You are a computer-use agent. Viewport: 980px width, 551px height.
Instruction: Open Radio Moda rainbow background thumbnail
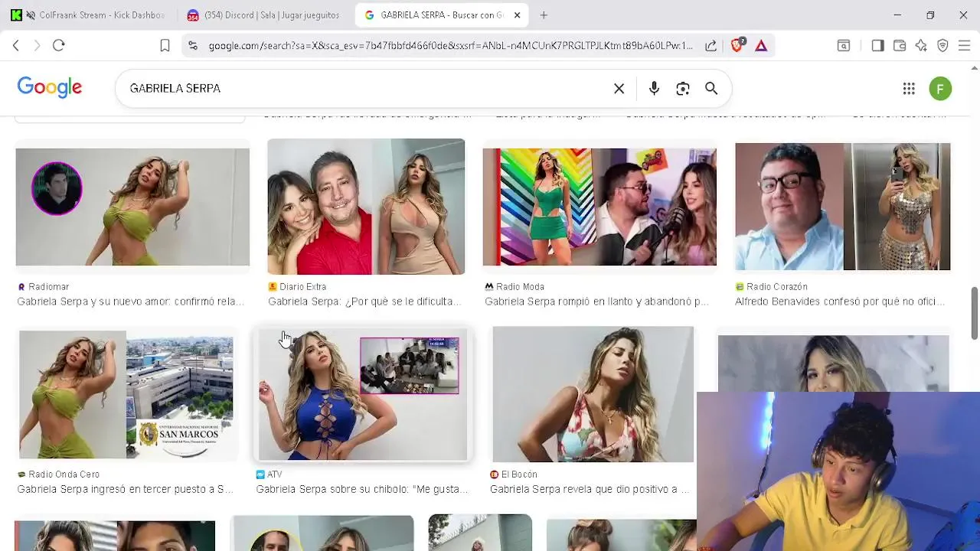point(599,207)
